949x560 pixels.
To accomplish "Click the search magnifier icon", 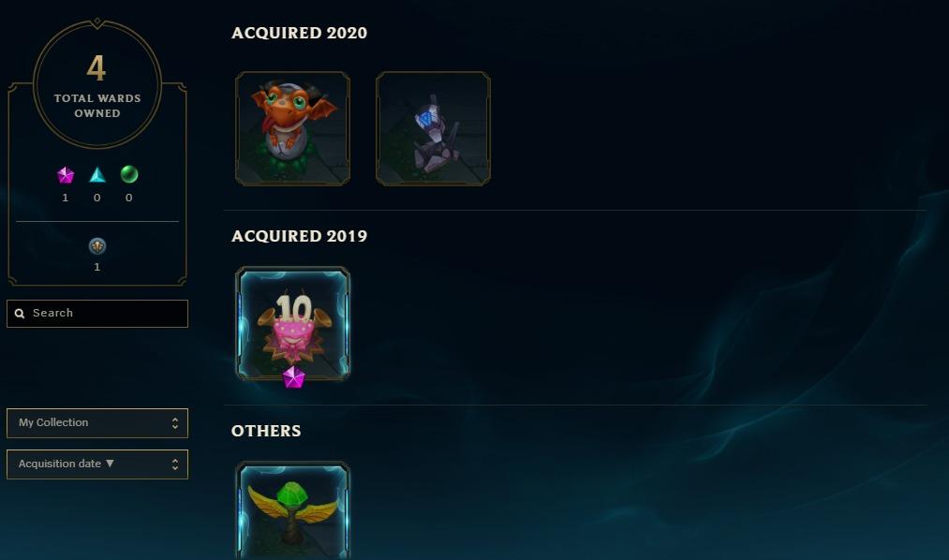I will [20, 314].
